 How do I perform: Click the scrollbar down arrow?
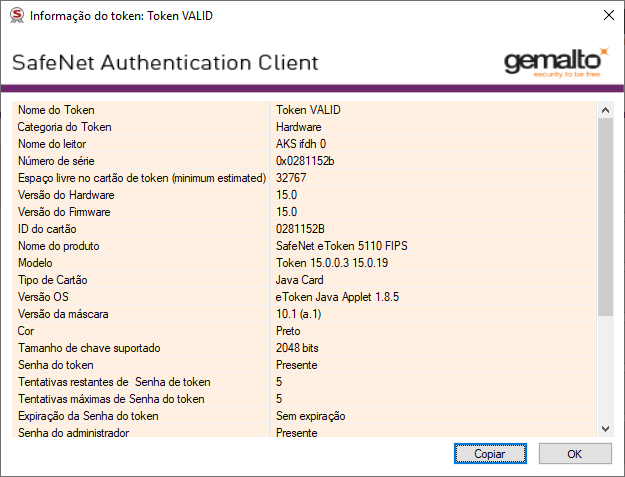(x=604, y=427)
